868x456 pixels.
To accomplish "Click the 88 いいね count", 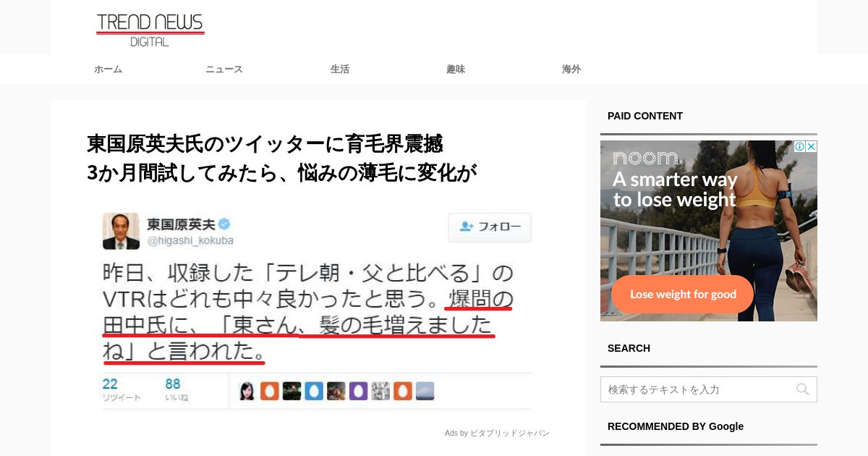I will click(x=176, y=389).
